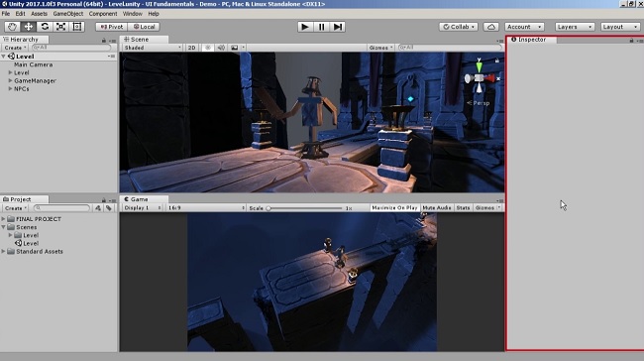The image size is (644, 361).
Task: Expand the GameManager object in Hierarchy
Action: [x=10, y=81]
